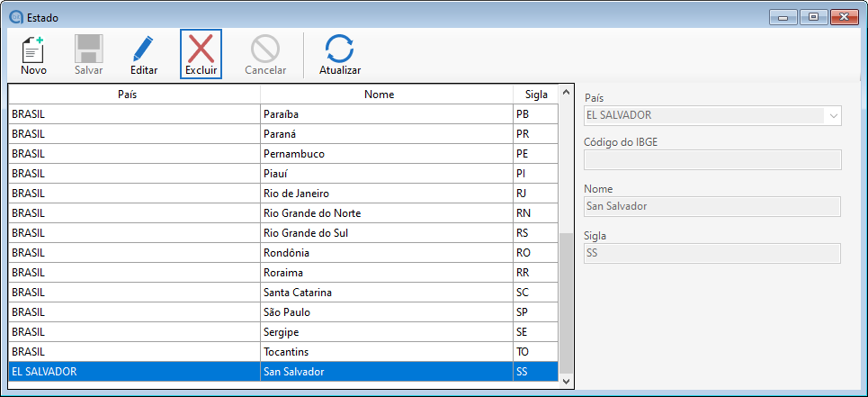Click the Estado app icon in title bar
This screenshot has width=868, height=397.
tap(15, 16)
